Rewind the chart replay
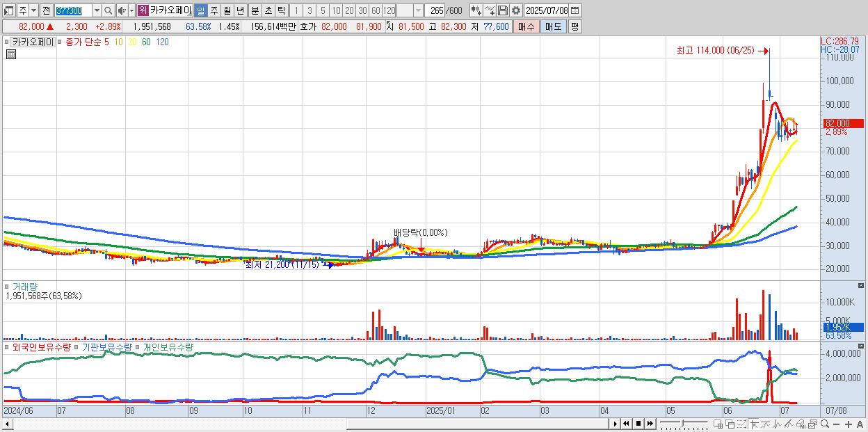This screenshot has height=432, width=868. pyautogui.click(x=627, y=424)
